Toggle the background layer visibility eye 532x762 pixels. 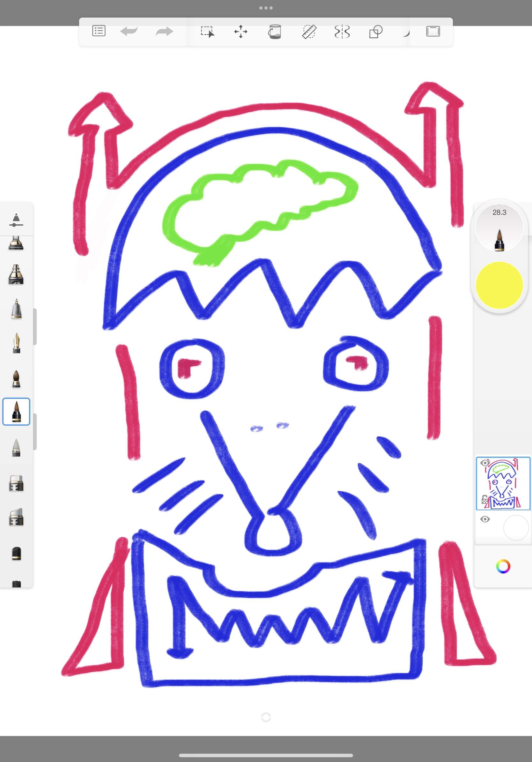485,519
